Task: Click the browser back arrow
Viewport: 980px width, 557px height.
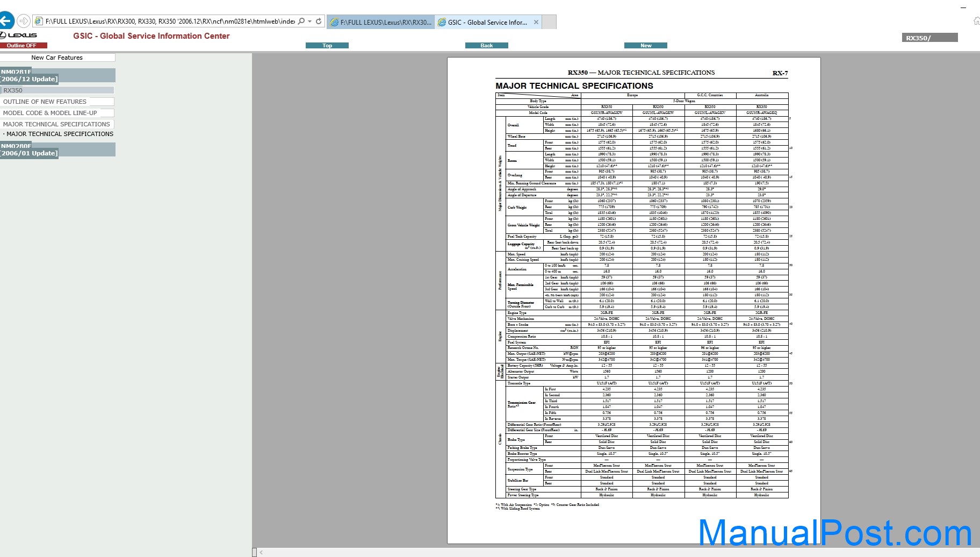Action: [6, 22]
